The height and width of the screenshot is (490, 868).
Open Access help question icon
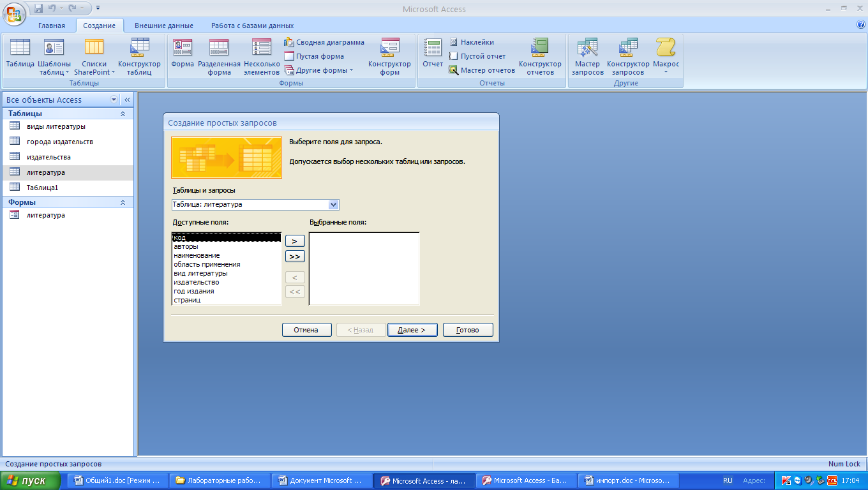pyautogui.click(x=860, y=25)
